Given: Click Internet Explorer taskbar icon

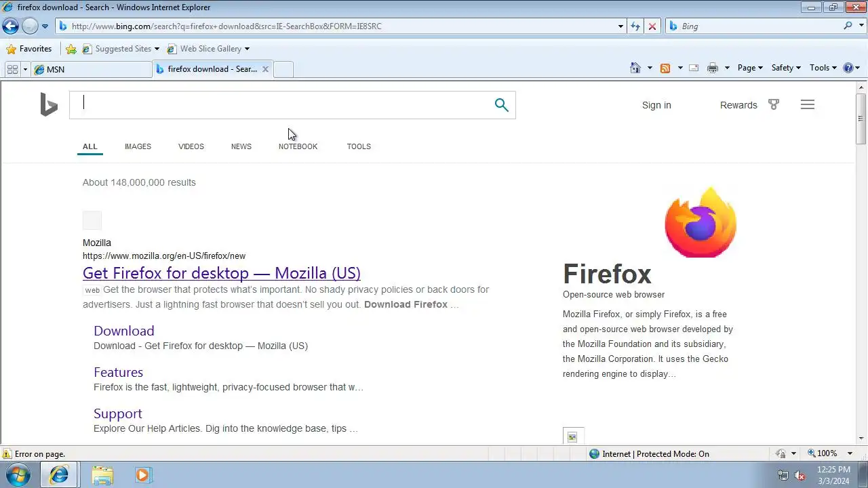Looking at the screenshot, I should [59, 475].
